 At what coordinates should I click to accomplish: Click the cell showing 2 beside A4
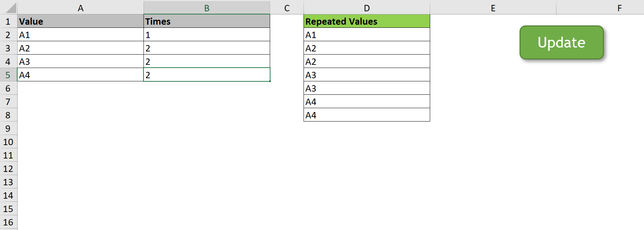(207, 75)
